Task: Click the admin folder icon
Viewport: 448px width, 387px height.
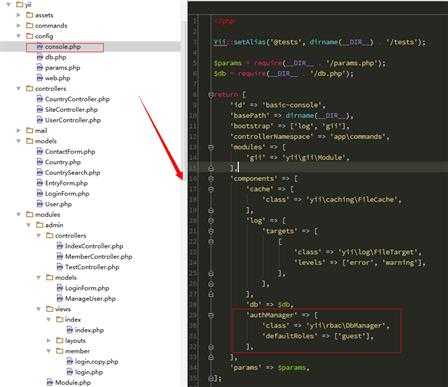Action: tap(40, 225)
